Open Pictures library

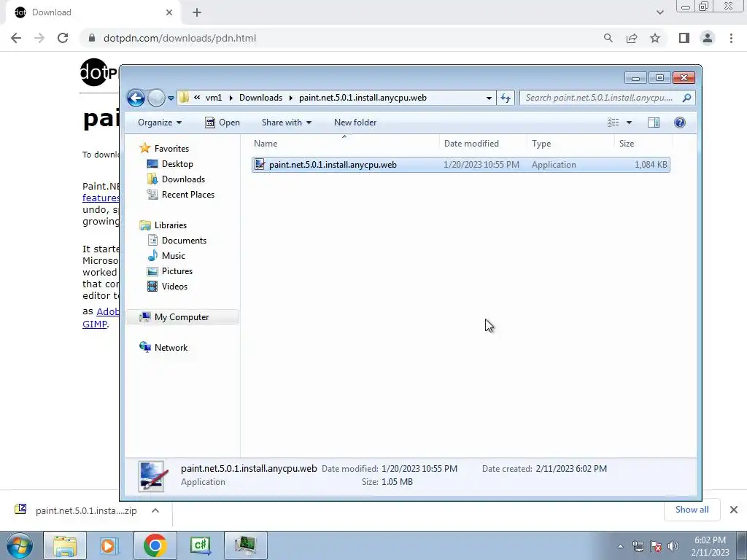tap(177, 271)
